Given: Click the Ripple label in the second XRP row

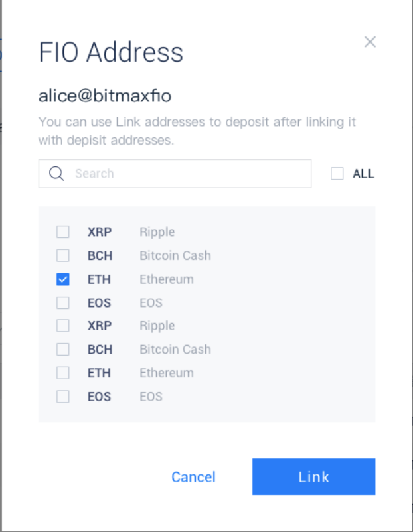Looking at the screenshot, I should [x=157, y=326].
